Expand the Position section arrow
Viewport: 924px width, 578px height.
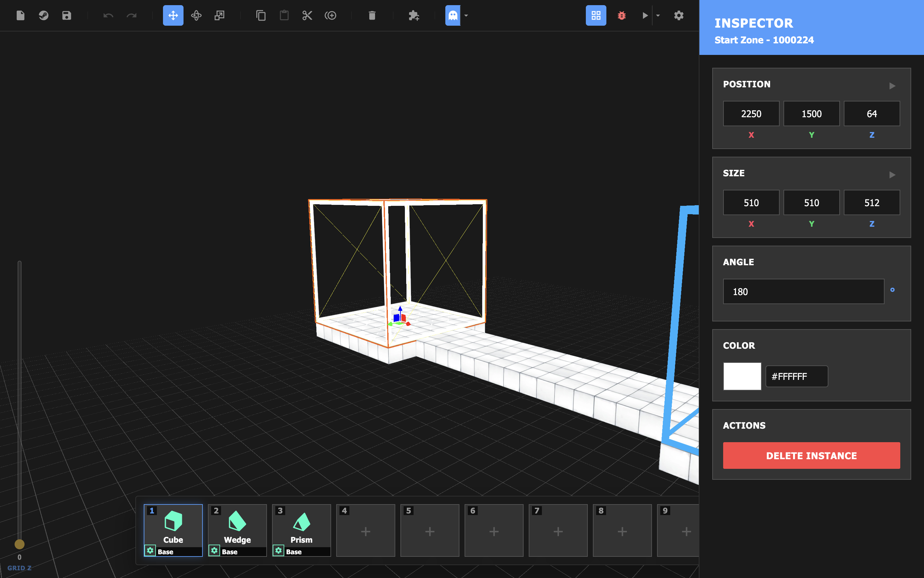point(892,86)
